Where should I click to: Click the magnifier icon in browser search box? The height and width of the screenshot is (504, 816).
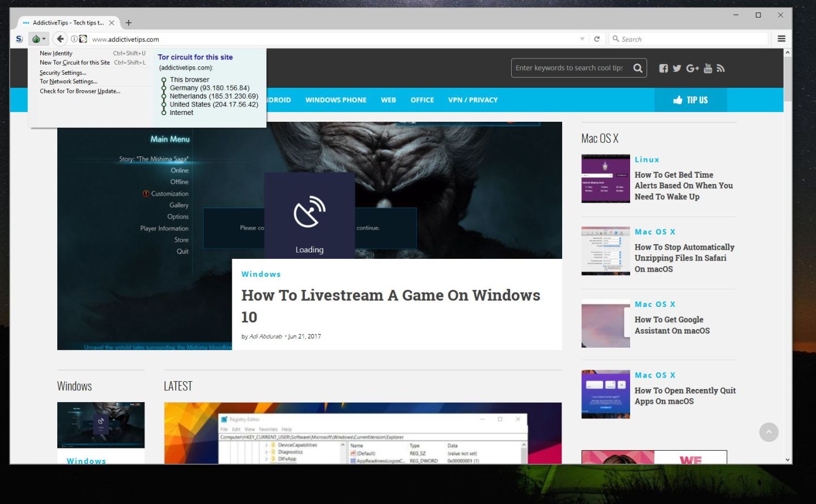coord(616,39)
